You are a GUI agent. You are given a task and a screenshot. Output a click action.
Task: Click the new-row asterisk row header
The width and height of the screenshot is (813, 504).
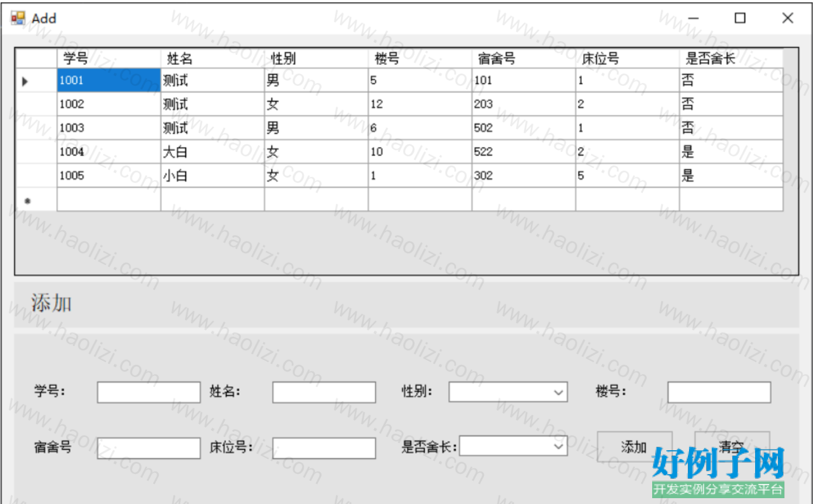pos(36,200)
